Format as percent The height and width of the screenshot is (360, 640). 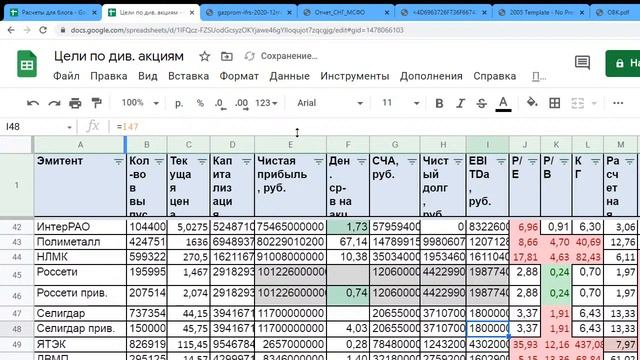pos(200,103)
